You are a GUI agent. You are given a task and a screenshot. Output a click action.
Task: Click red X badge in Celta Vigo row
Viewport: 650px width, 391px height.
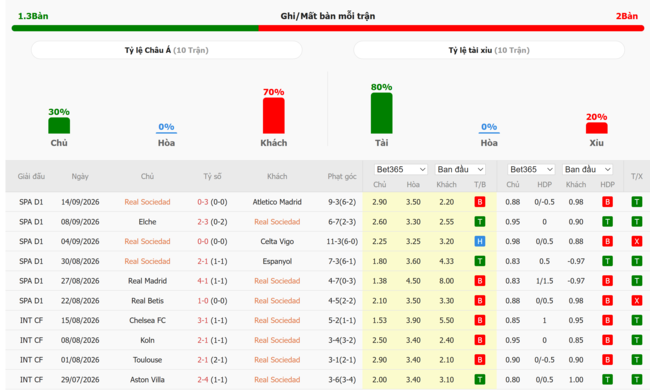tap(637, 241)
